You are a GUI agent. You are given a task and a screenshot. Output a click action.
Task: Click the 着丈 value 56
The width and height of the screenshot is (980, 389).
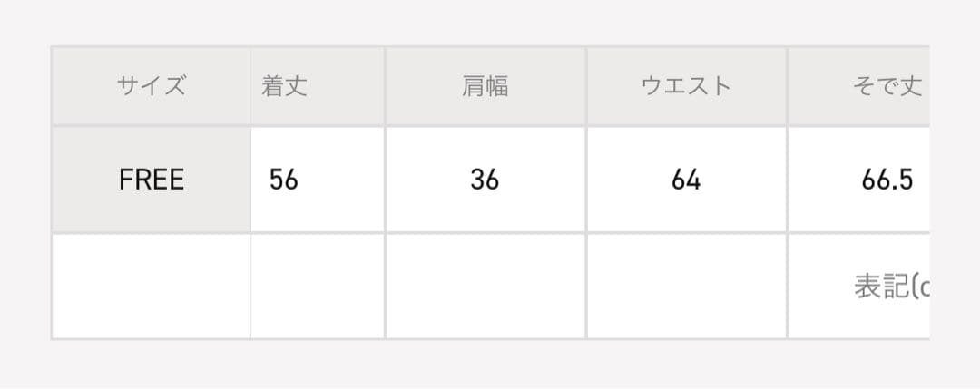click(x=284, y=180)
